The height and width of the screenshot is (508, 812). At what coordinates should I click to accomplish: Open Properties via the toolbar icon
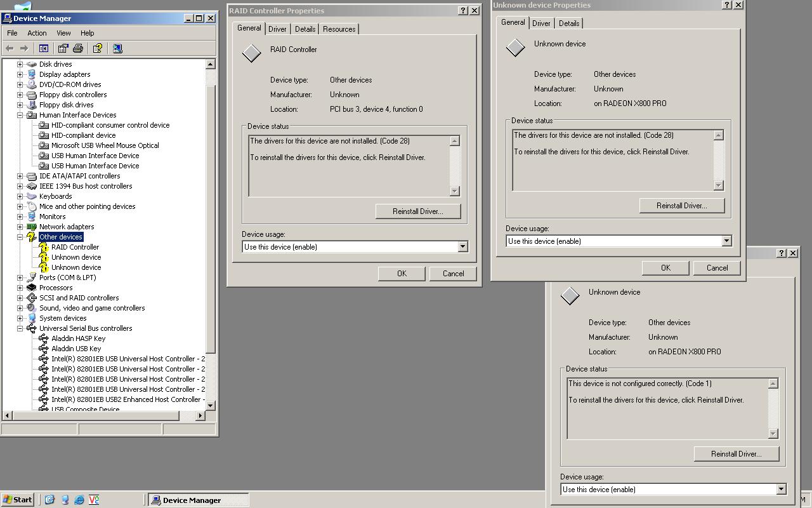point(63,48)
